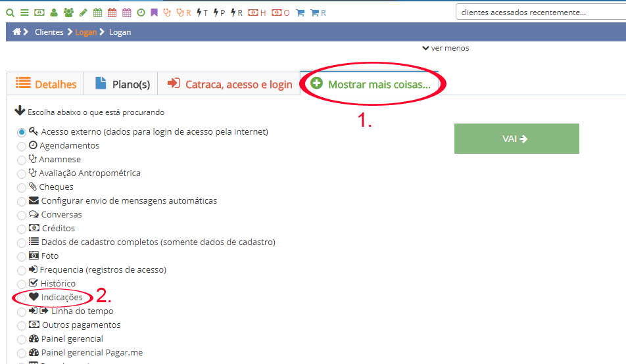The width and height of the screenshot is (626, 364).
Task: Open the 'clientes acessados recentemente' dropdown
Action: tap(539, 12)
